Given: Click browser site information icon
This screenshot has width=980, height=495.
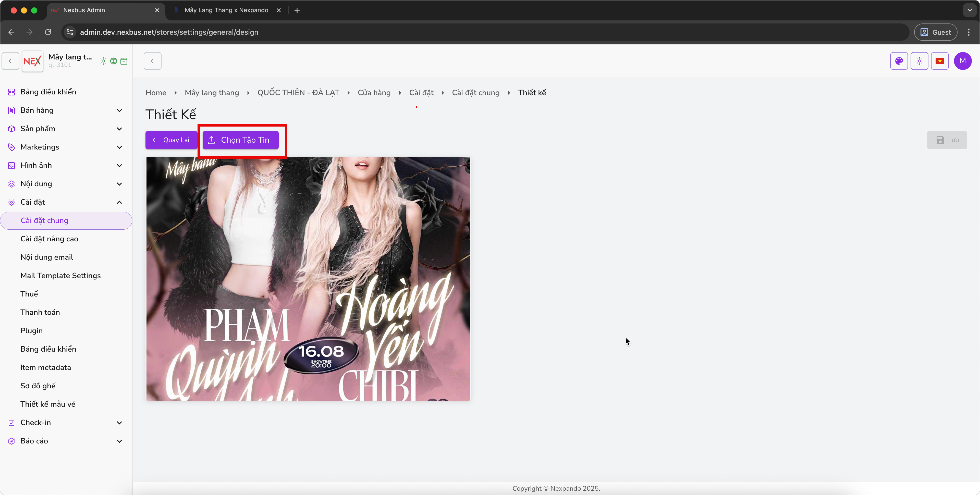Looking at the screenshot, I should tap(70, 32).
